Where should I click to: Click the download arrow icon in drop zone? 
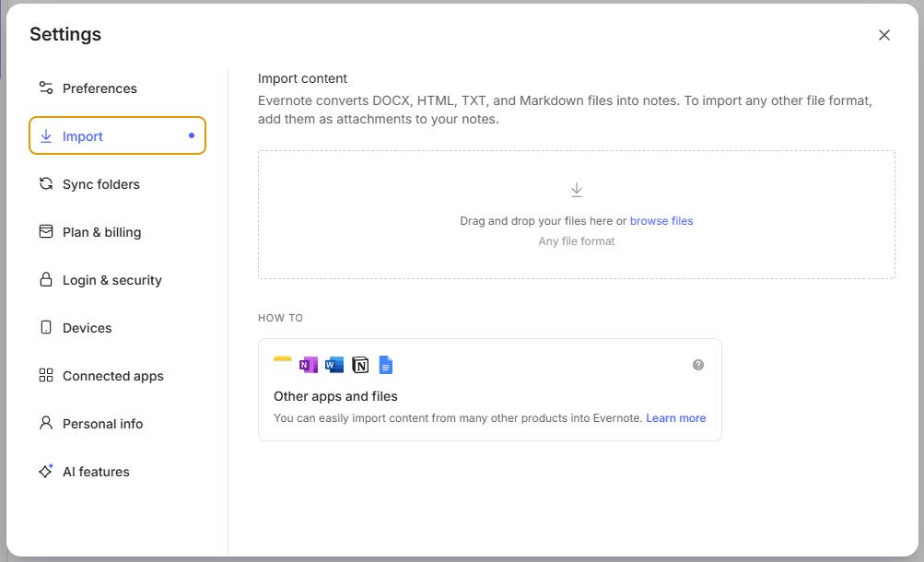point(577,190)
